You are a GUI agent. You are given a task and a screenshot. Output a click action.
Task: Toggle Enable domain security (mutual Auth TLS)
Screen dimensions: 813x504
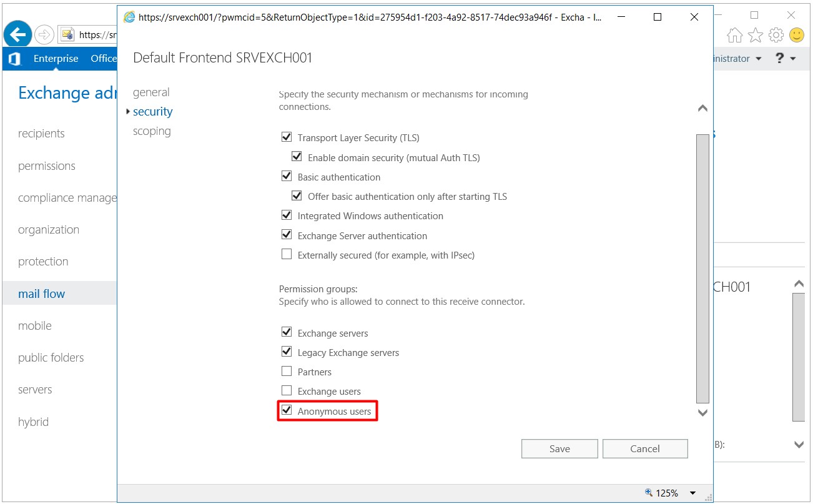click(x=297, y=157)
